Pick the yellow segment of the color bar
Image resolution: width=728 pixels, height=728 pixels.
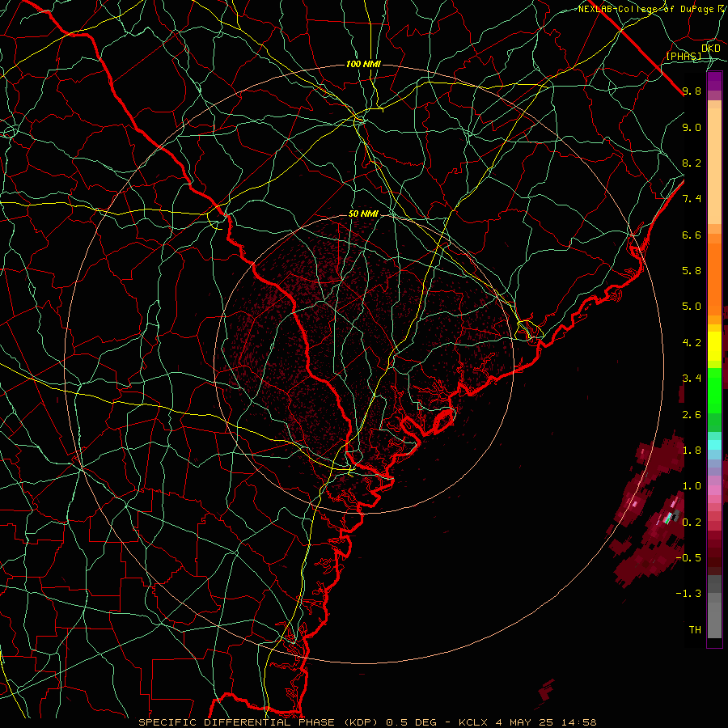tap(714, 346)
